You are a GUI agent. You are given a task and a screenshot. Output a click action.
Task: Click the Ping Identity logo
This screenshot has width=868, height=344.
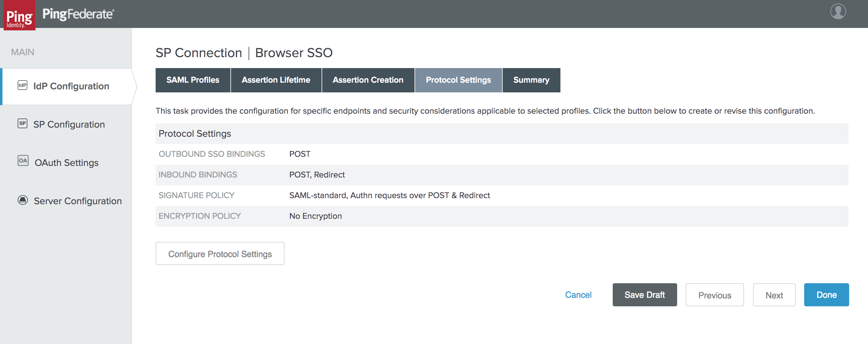tap(19, 15)
